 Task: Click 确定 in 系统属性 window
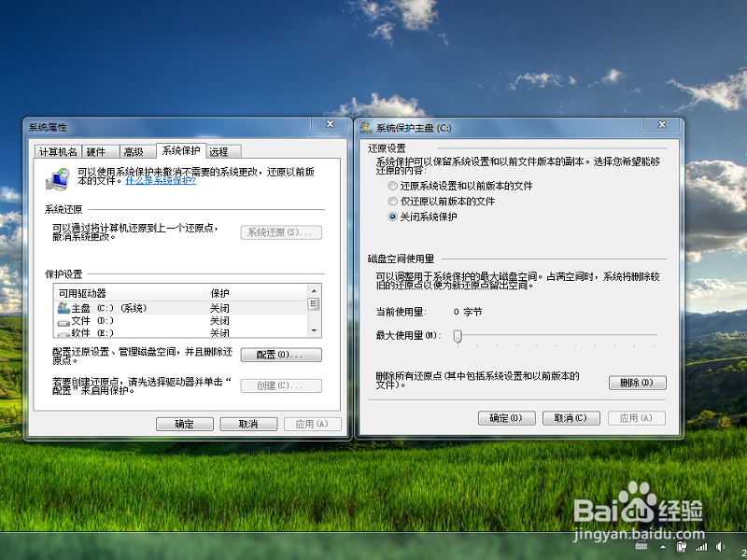click(x=185, y=424)
